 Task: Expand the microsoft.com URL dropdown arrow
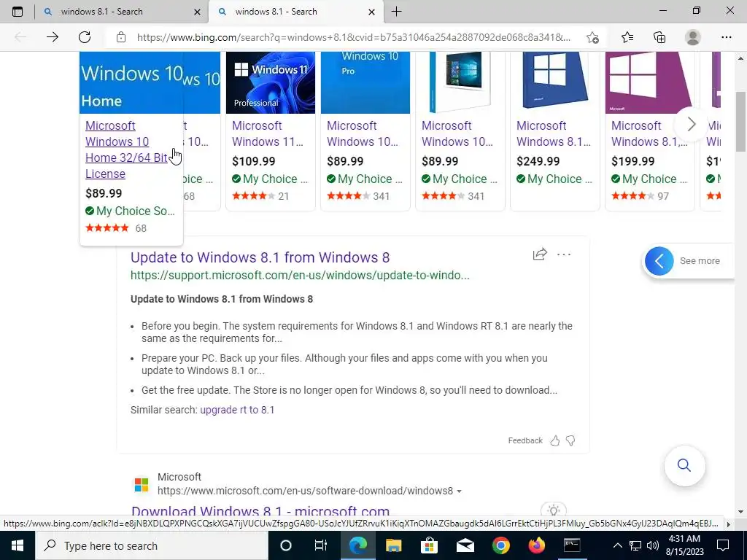pyautogui.click(x=459, y=491)
